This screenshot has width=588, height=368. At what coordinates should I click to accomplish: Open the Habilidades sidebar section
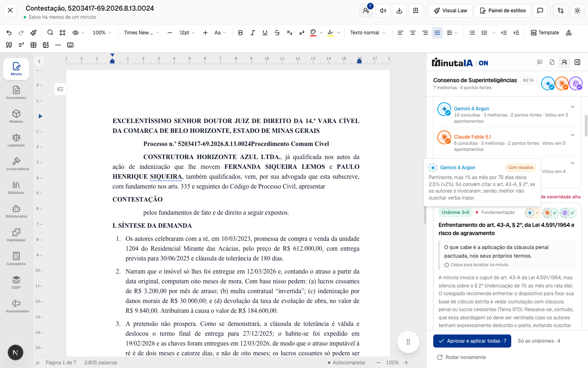coord(16,235)
